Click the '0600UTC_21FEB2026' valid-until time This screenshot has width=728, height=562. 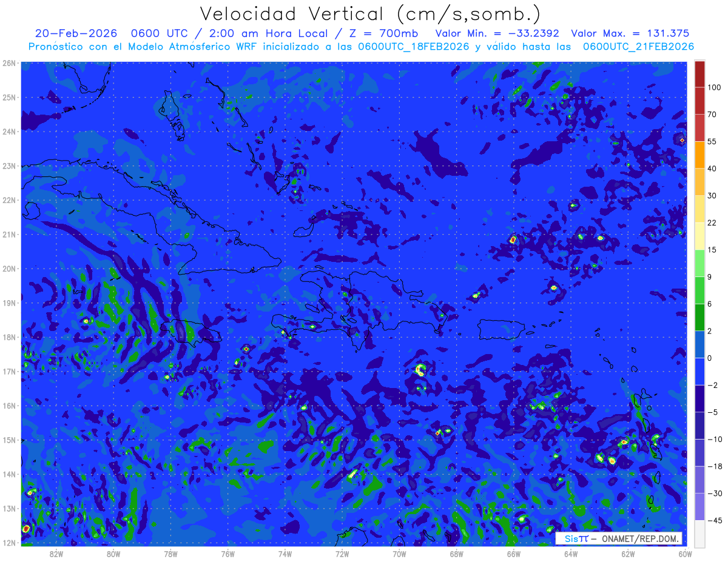pos(638,47)
